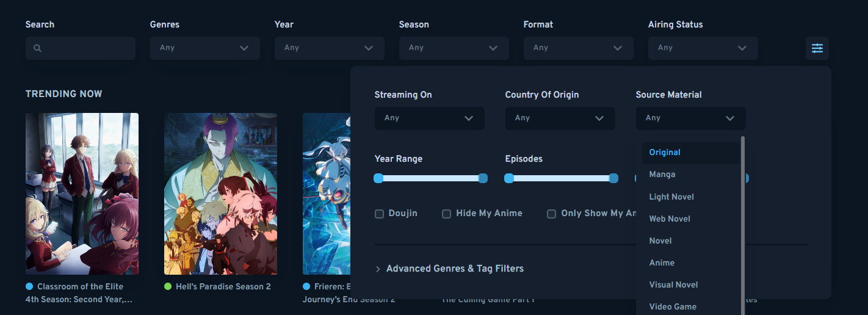Open the Airing Status dropdown
Viewport: 868px width, 315px height.
point(703,48)
